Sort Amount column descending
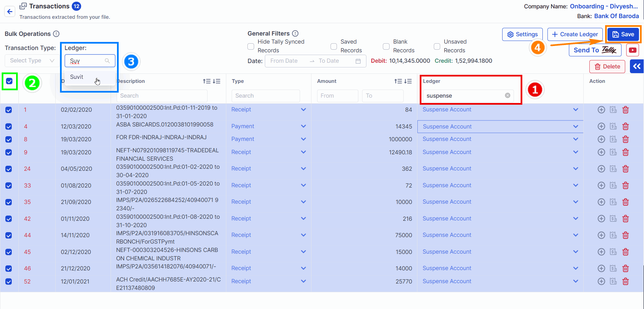 [x=408, y=81]
